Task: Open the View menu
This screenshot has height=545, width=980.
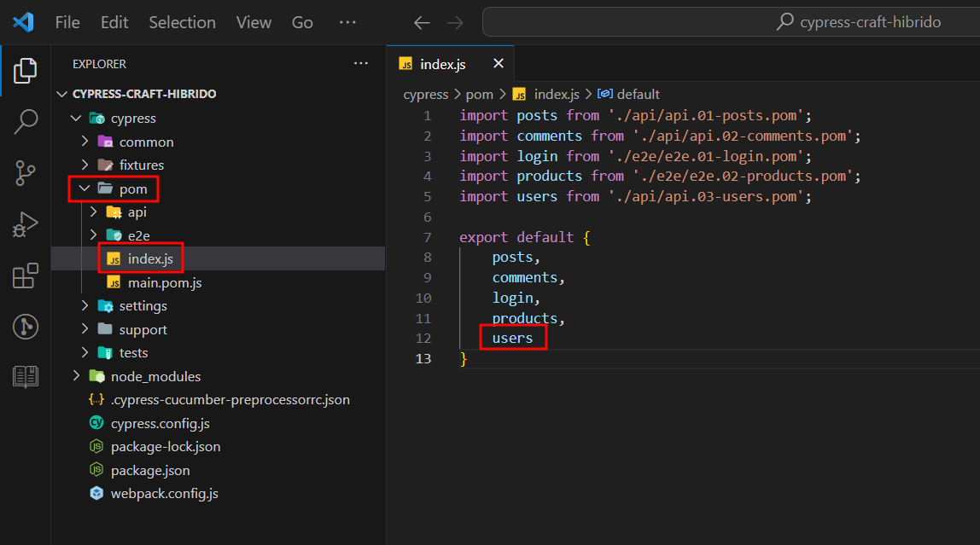Action: 254,22
